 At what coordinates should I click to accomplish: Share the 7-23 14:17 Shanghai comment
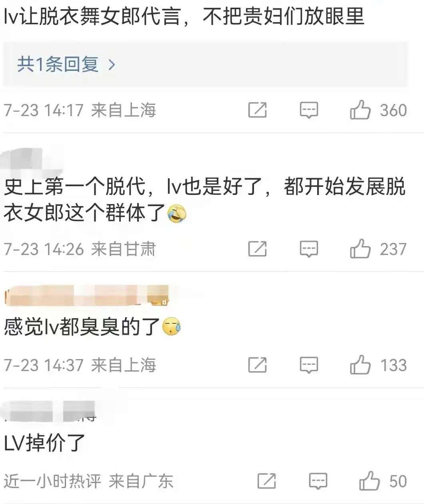coord(257,110)
